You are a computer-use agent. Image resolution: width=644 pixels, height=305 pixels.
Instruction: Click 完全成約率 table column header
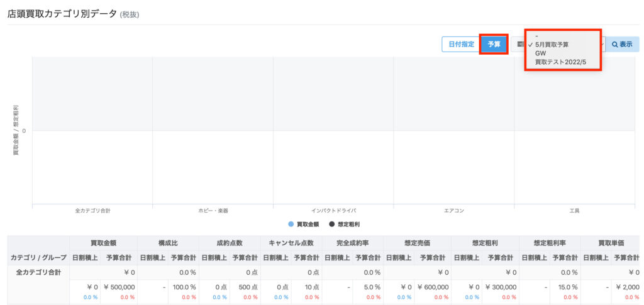tap(352, 243)
